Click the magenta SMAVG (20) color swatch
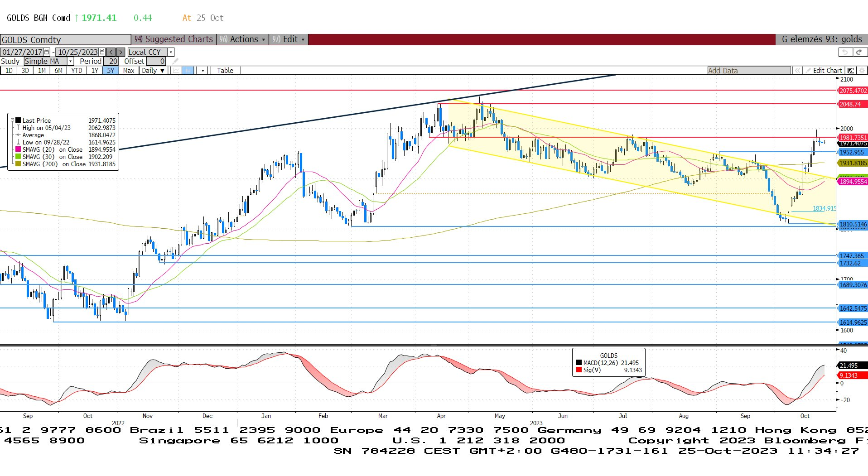Image resolution: width=868 pixels, height=476 pixels. [18, 149]
